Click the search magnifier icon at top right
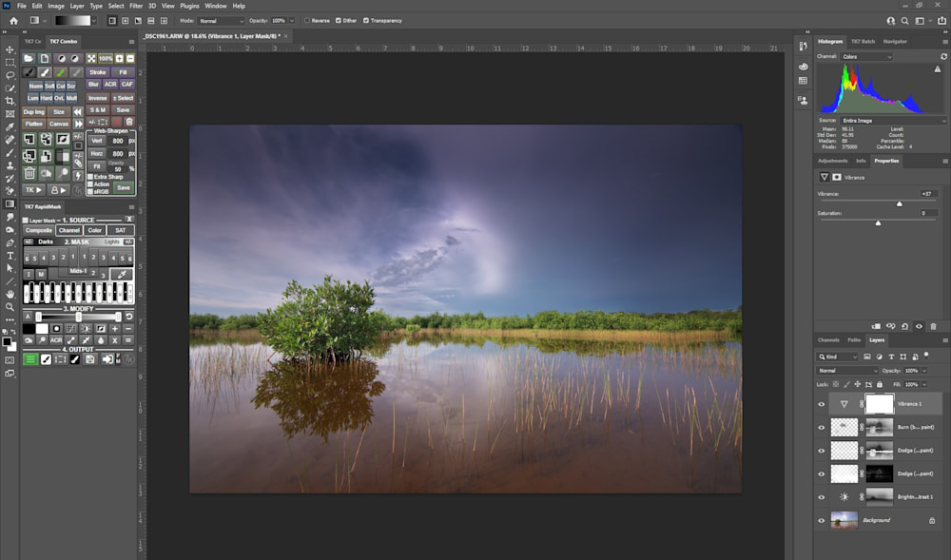 pos(904,21)
